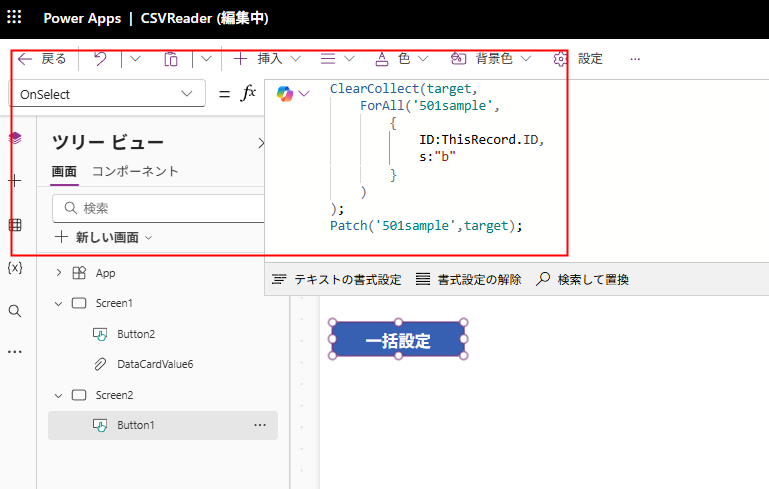Click テキストの書式設定 format text button

(x=336, y=280)
